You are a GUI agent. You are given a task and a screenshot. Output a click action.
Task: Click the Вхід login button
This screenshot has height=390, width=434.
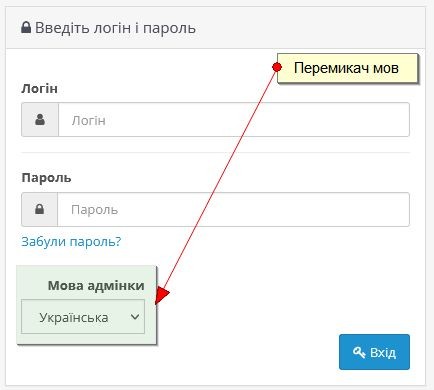pos(374,352)
